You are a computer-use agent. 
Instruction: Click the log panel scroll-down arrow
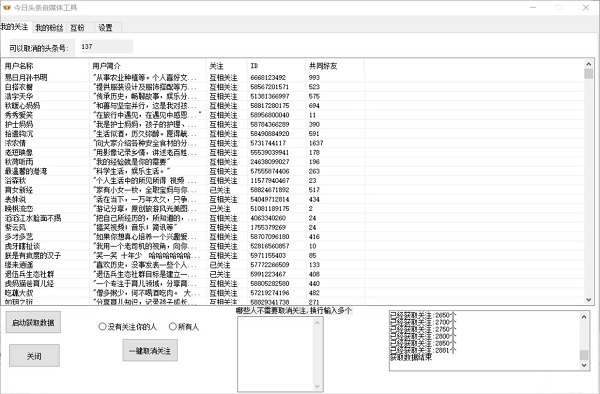584,365
